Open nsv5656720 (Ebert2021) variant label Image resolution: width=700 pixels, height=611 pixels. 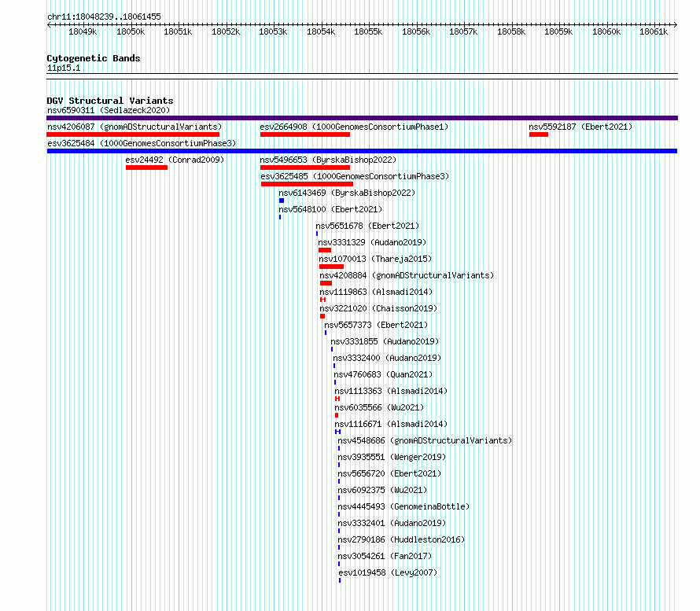(389, 473)
